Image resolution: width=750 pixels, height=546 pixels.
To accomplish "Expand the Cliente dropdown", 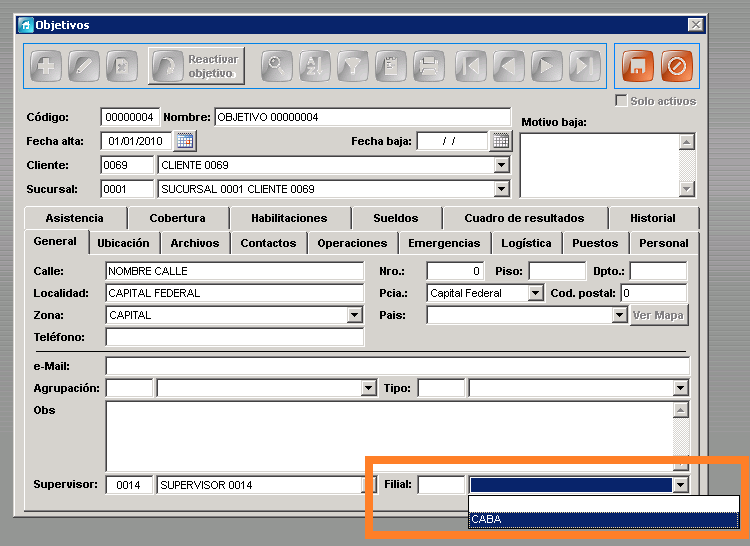I will (501, 165).
